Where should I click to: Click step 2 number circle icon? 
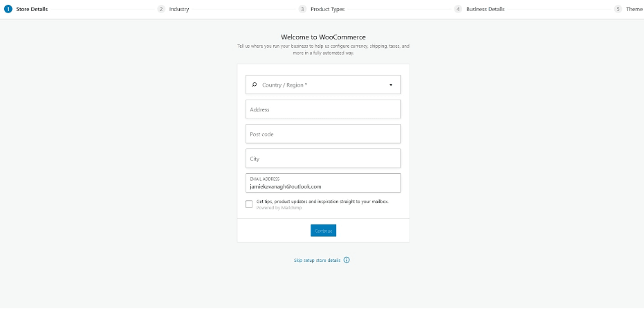(x=161, y=9)
